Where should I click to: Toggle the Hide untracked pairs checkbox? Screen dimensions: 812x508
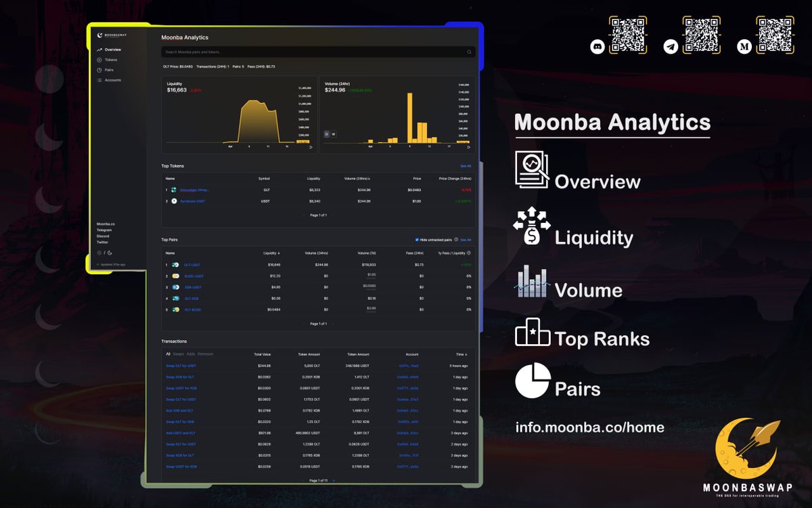(418, 240)
